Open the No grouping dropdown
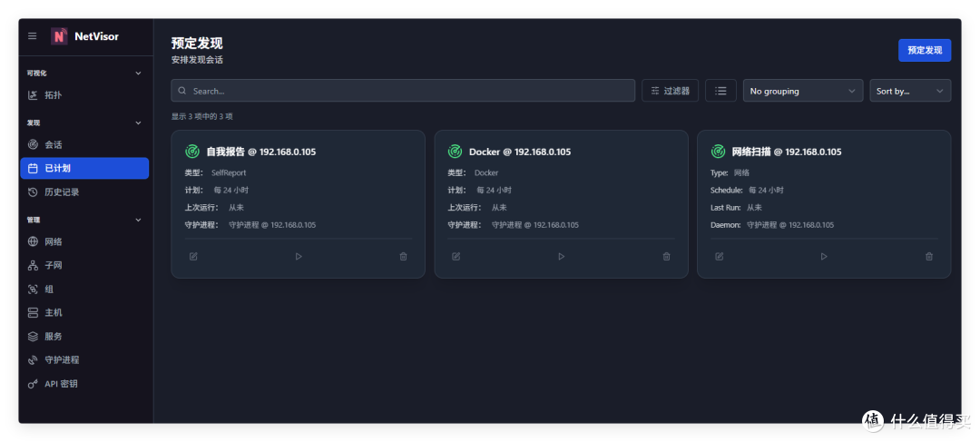The height and width of the screenshot is (442, 980). [x=802, y=91]
